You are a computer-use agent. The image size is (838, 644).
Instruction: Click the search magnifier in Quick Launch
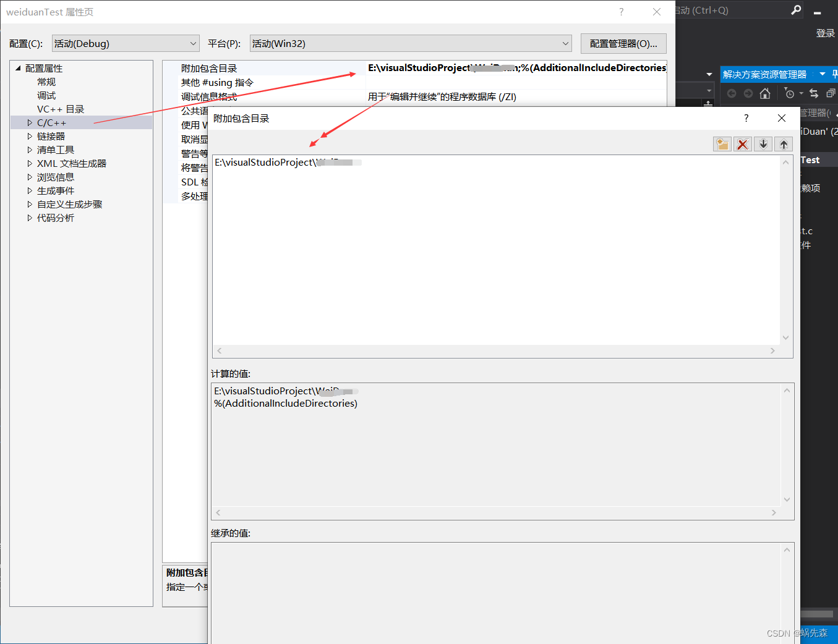pos(796,10)
